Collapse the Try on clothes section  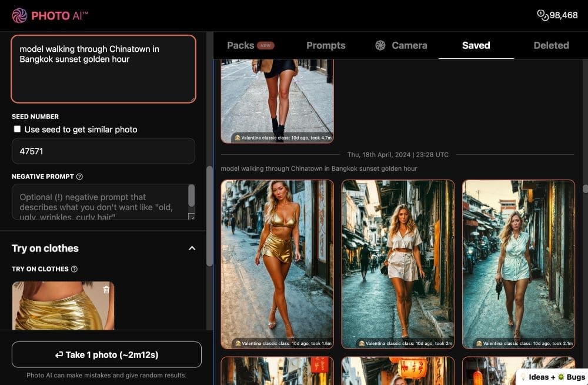click(192, 248)
